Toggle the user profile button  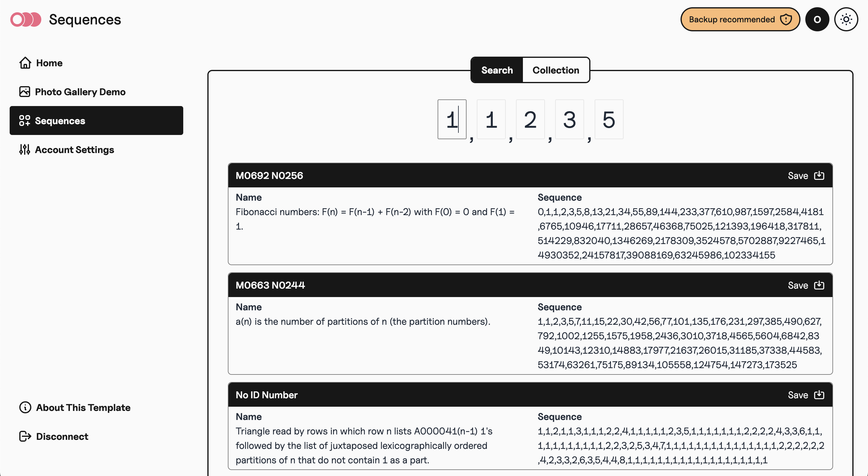(816, 19)
